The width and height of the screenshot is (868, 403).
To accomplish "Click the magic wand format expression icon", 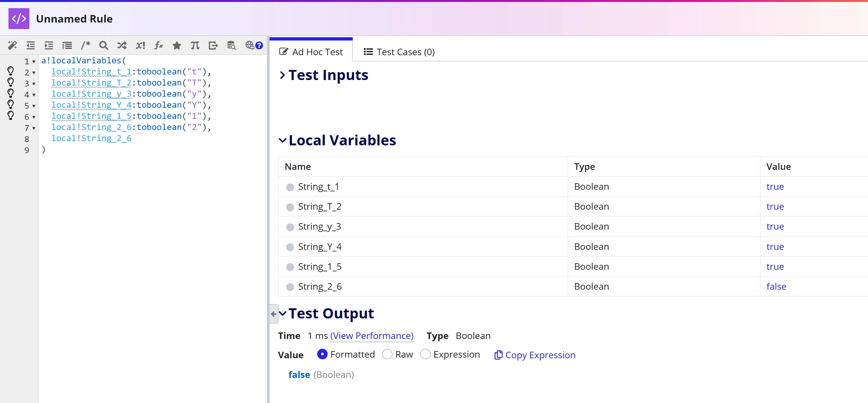I will click(x=12, y=45).
